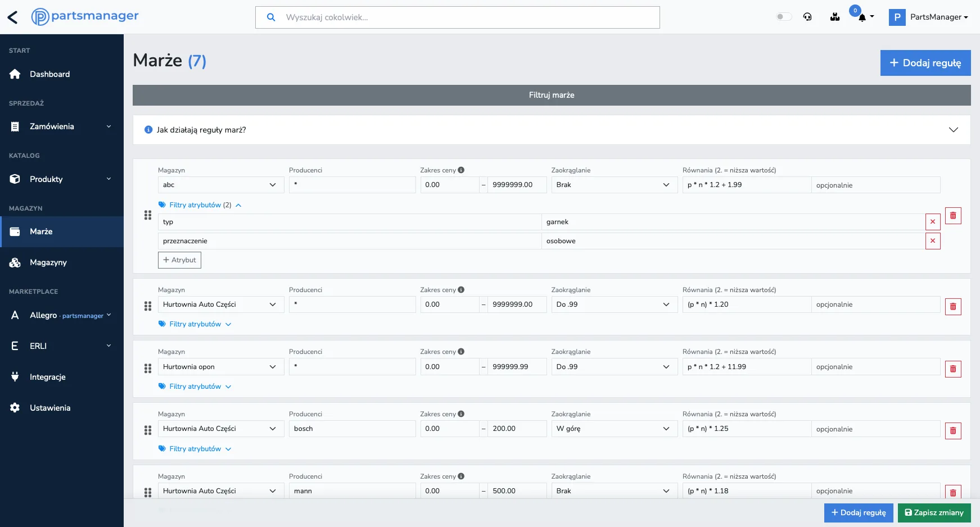Click the info icon beside 'Jak działają reguły marż?'

(148, 130)
